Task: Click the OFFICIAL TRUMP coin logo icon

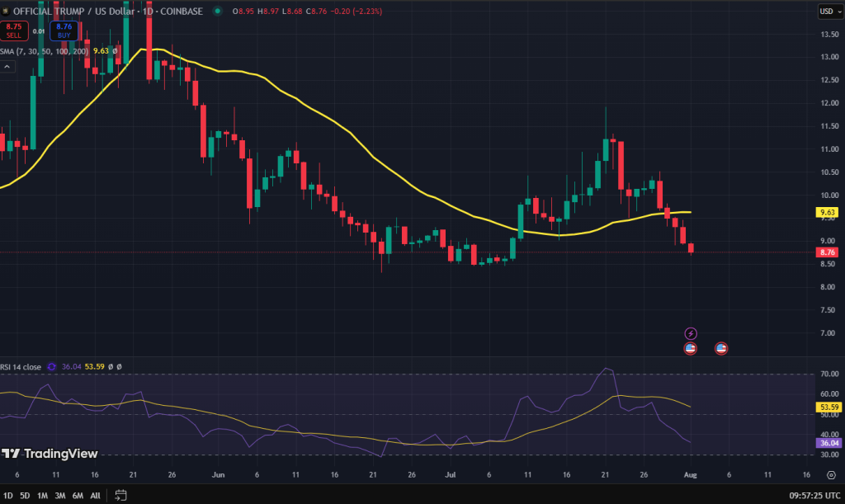Action: click(6, 12)
